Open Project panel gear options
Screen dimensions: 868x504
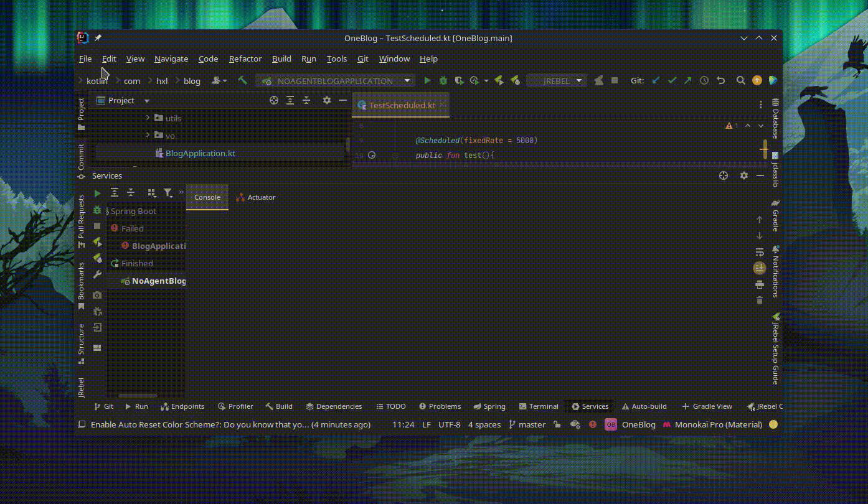coord(327,100)
